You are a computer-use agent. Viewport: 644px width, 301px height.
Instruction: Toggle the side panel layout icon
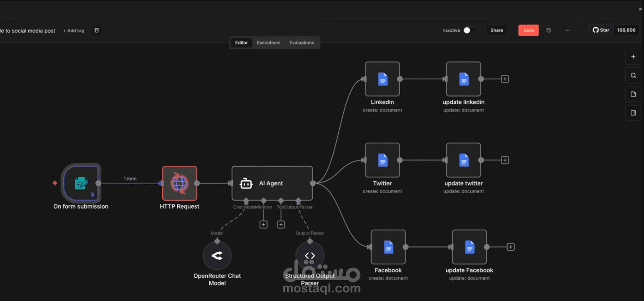click(633, 113)
